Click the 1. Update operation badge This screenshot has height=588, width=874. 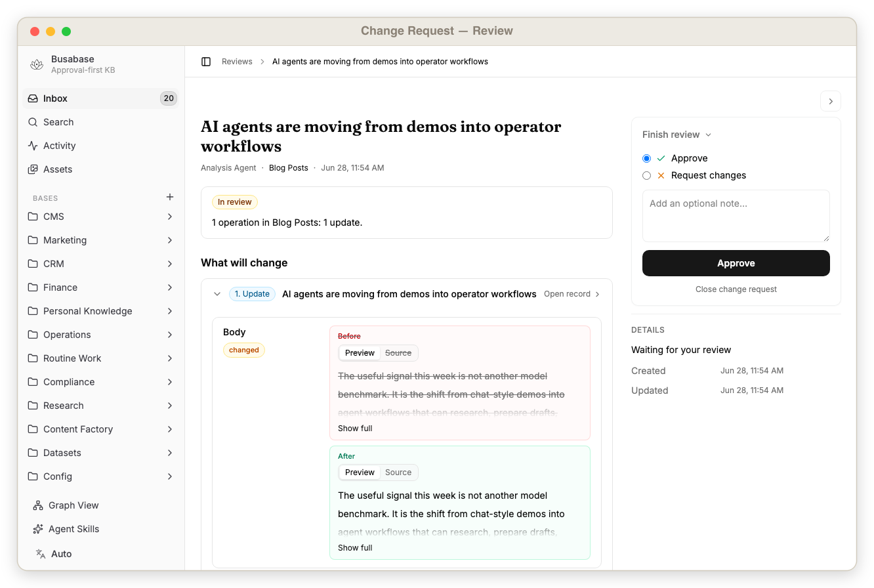(x=252, y=294)
